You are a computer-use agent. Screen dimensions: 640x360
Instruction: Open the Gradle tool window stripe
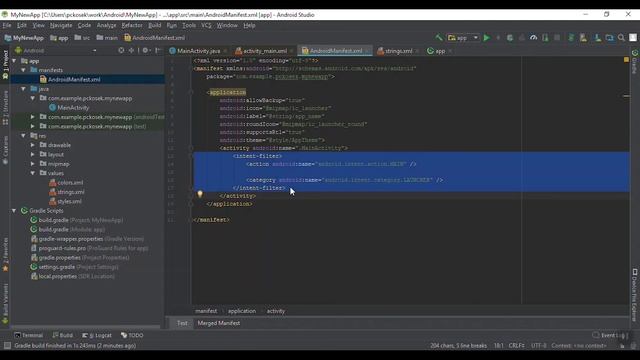635,61
